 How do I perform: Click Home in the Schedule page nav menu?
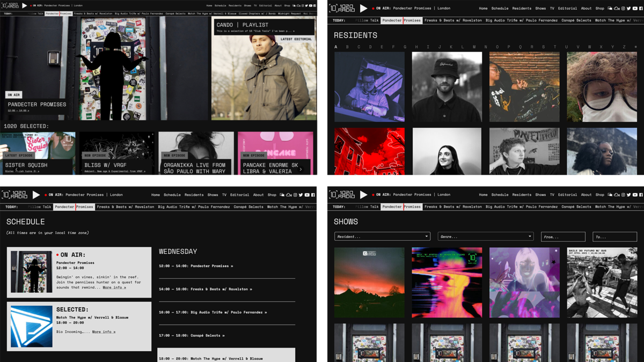pos(156,195)
